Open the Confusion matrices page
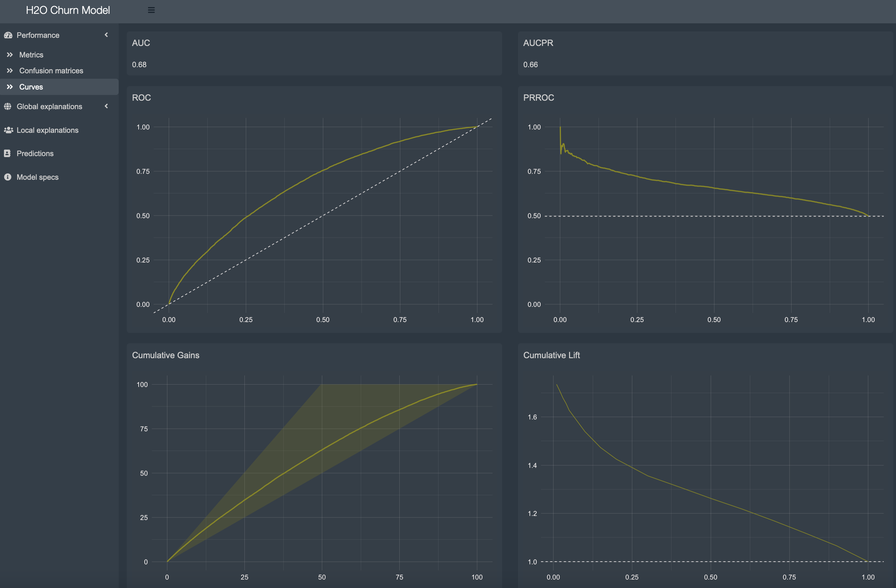This screenshot has width=896, height=588. (51, 71)
